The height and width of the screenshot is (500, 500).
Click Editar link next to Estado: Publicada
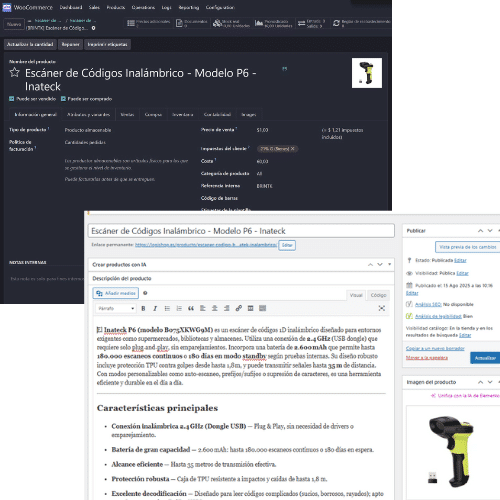[460, 260]
